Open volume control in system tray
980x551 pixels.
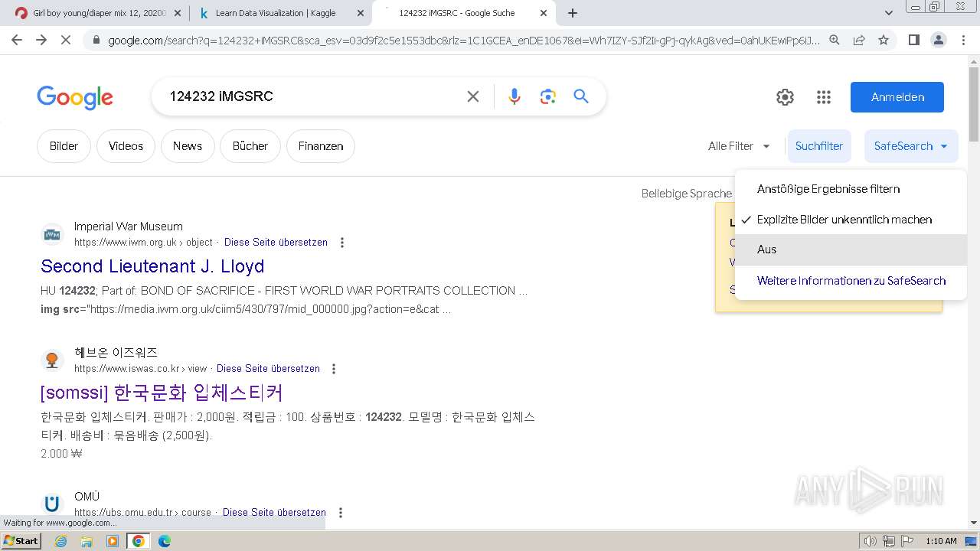click(x=871, y=541)
